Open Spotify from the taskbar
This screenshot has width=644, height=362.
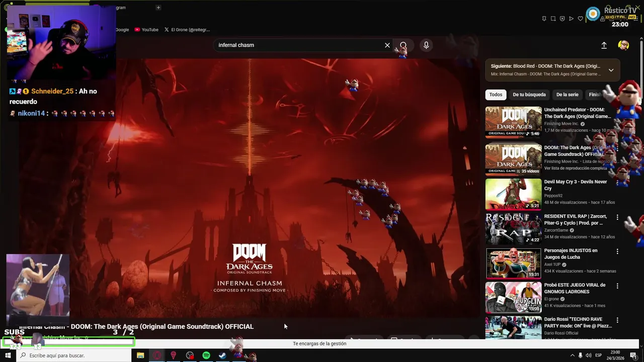point(206,355)
